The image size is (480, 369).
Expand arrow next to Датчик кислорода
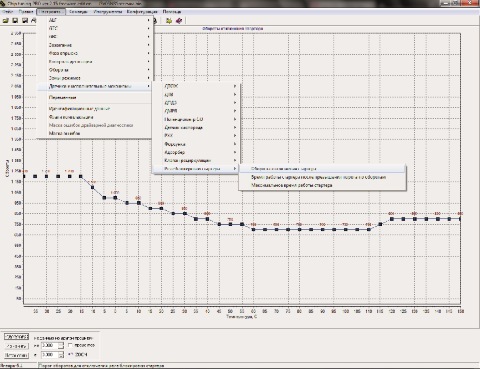coord(235,127)
